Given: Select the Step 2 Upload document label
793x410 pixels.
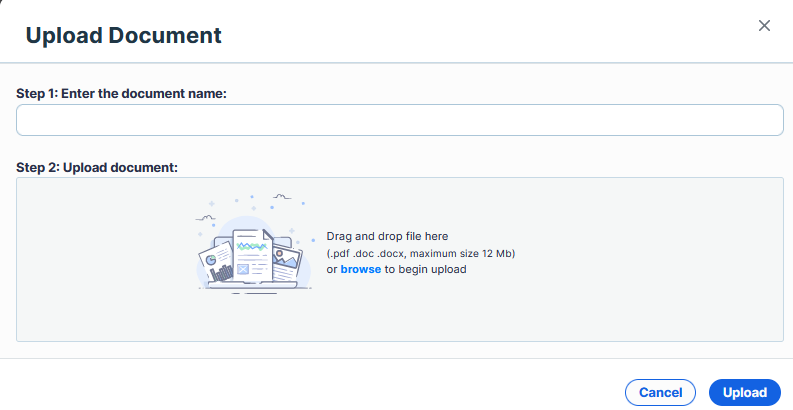Looking at the screenshot, I should click(97, 167).
